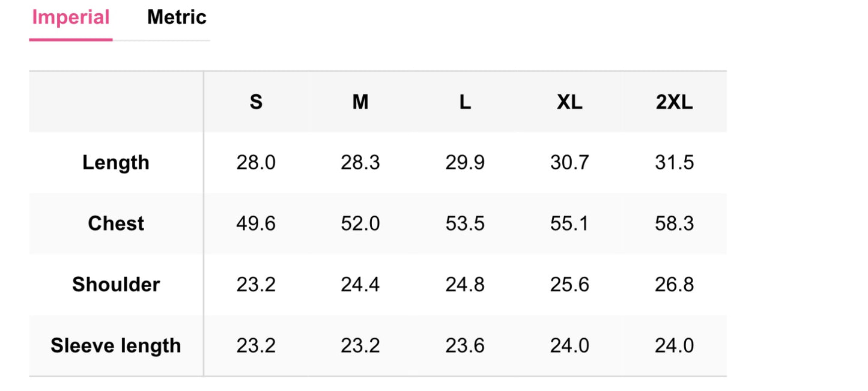868x391 pixels.
Task: Click the M size column header
Action: tap(360, 103)
